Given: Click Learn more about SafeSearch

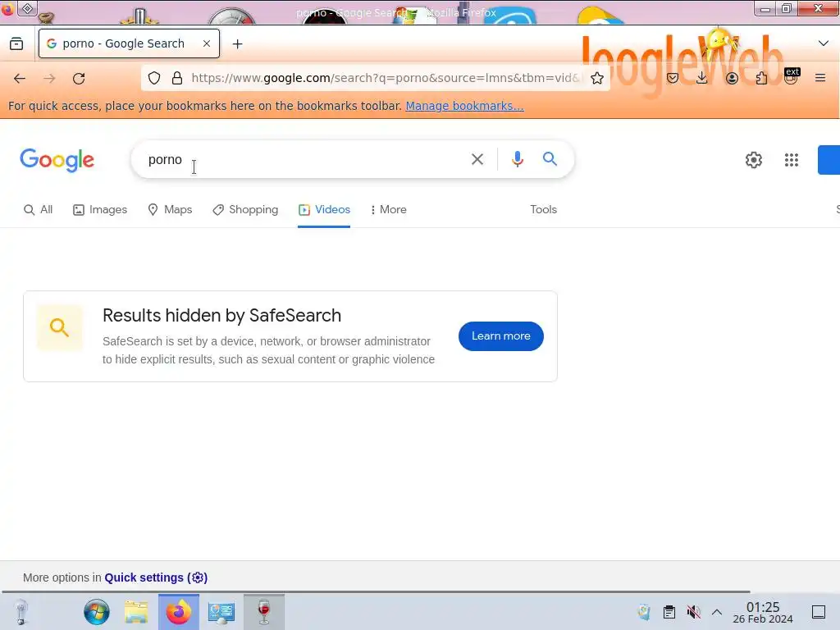Looking at the screenshot, I should click(x=501, y=336).
